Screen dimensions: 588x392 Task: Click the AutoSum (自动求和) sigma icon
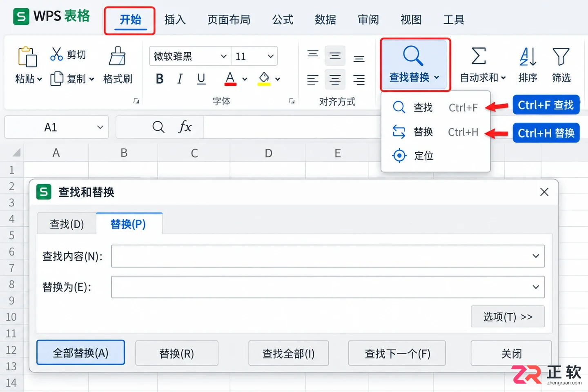point(479,56)
